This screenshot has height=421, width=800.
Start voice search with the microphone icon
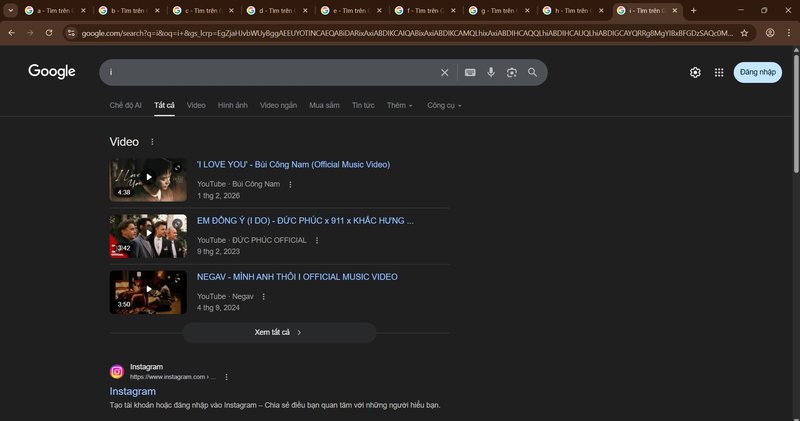point(491,72)
